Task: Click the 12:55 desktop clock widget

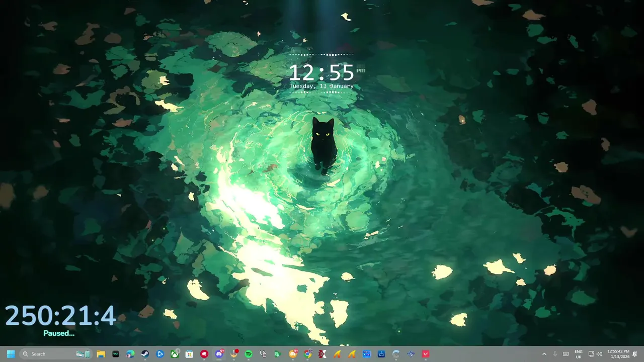Action: [x=321, y=73]
